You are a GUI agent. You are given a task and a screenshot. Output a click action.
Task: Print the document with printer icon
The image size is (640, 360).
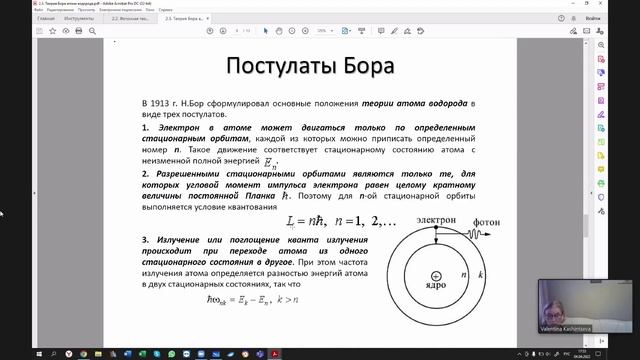[x=79, y=31]
